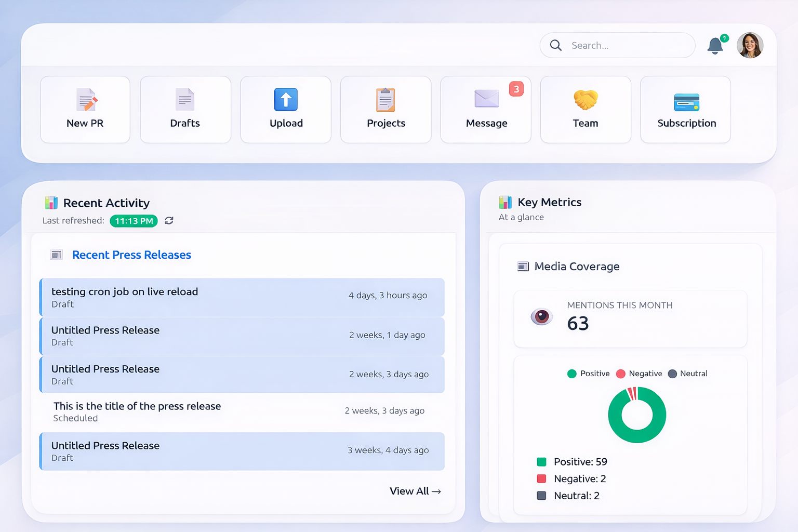Open the Recent Press Releases link
798x532 pixels.
click(x=131, y=255)
